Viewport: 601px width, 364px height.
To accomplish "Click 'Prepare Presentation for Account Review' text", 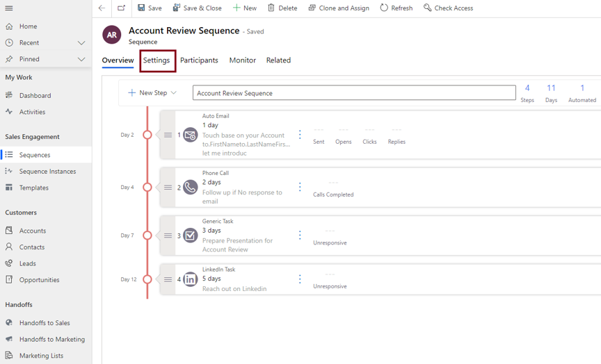I will tap(237, 245).
